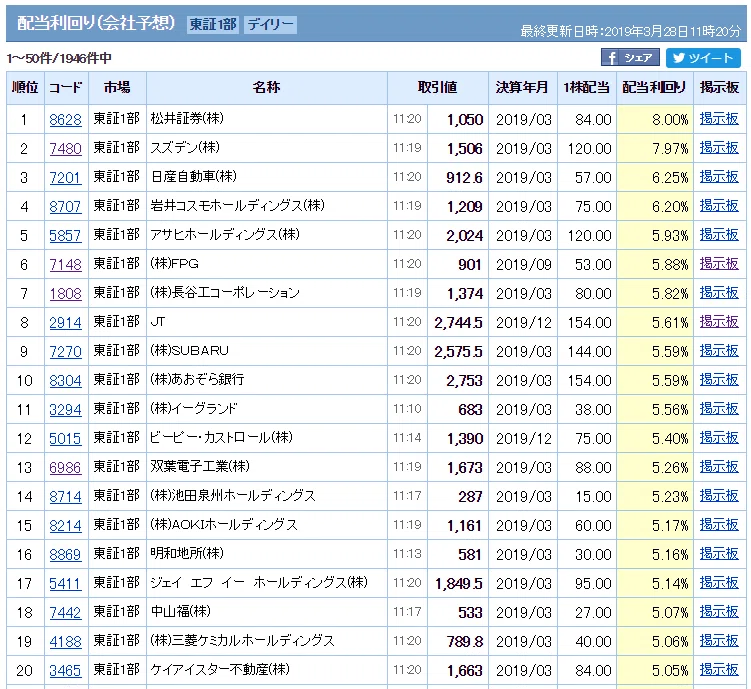Open stock code 5411 link
The image size is (751, 689).
[66, 583]
